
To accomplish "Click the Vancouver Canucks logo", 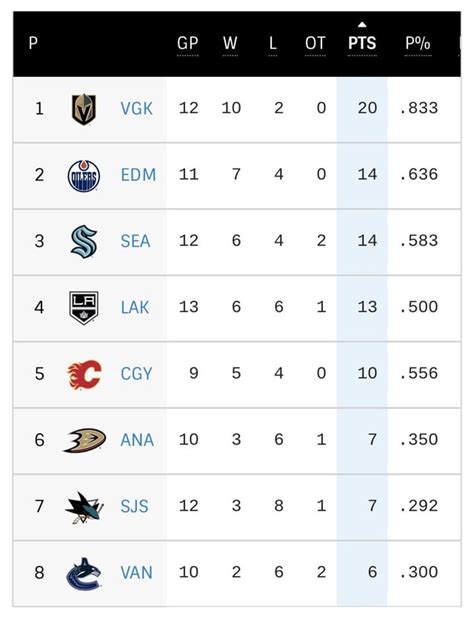I will pyautogui.click(x=84, y=574).
